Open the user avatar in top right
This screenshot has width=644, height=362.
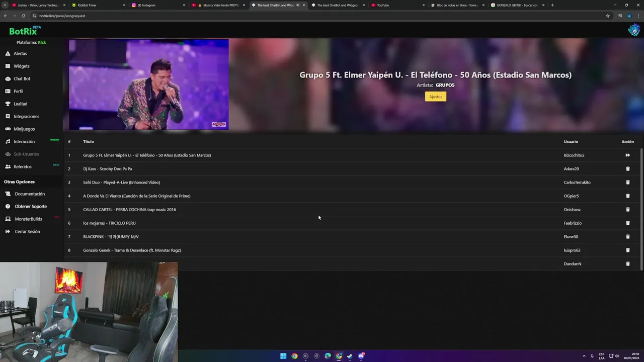click(x=634, y=30)
